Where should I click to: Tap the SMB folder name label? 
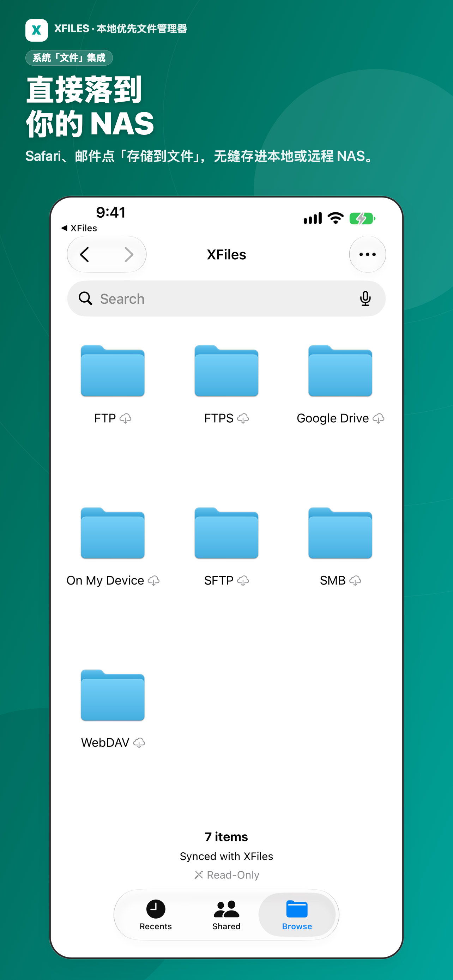[x=333, y=581]
